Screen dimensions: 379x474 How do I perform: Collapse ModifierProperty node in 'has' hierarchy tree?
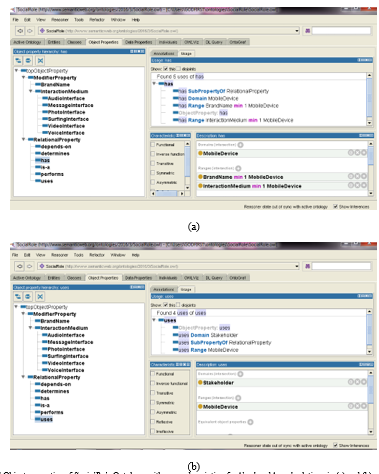click(x=23, y=77)
